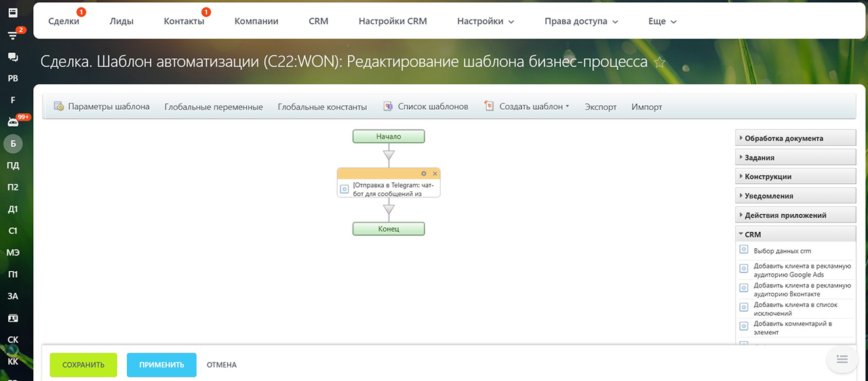Expand the Конструкции section
868x381 pixels.
pos(795,176)
